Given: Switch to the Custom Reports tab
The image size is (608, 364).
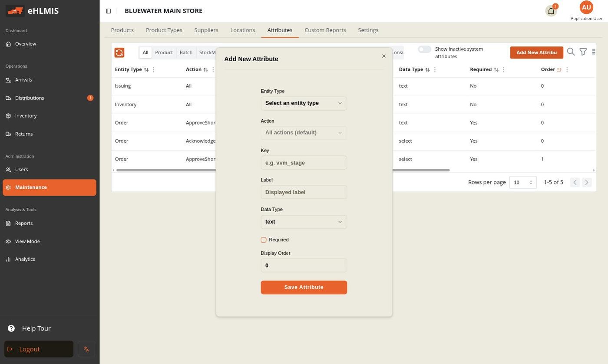Looking at the screenshot, I should [325, 30].
